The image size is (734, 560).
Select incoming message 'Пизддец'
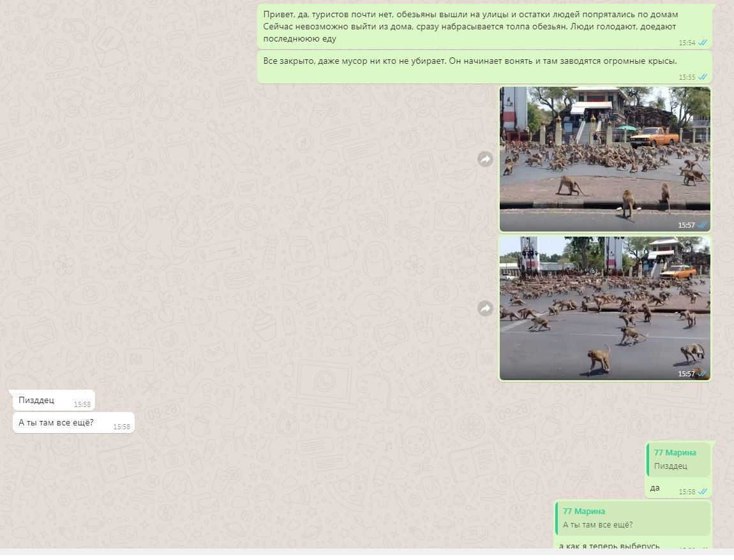54,400
